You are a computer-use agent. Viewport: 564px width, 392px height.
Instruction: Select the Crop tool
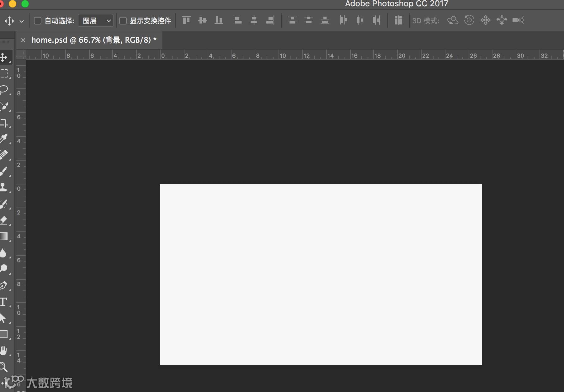coord(4,123)
